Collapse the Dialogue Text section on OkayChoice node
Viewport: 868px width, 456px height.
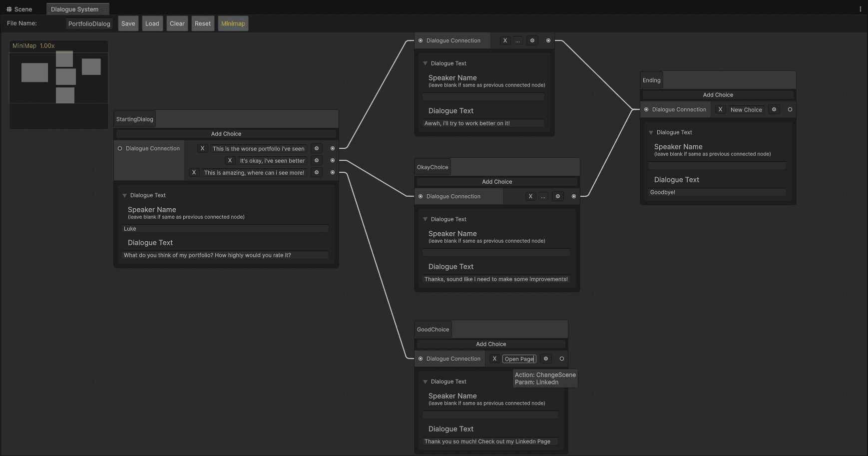coord(425,219)
